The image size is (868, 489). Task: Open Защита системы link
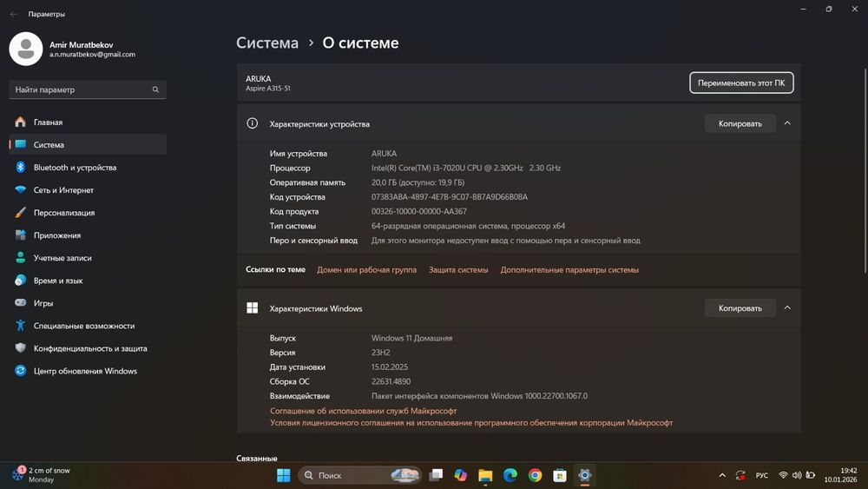(x=458, y=270)
